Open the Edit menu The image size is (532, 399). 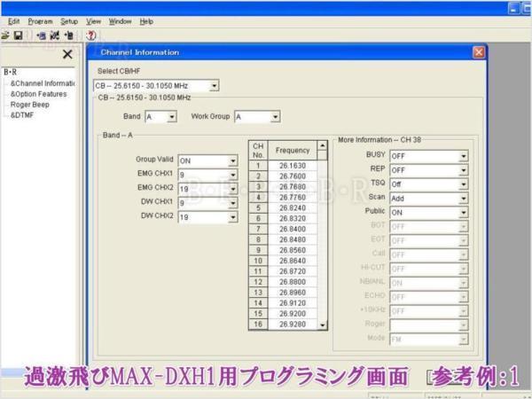[13, 21]
